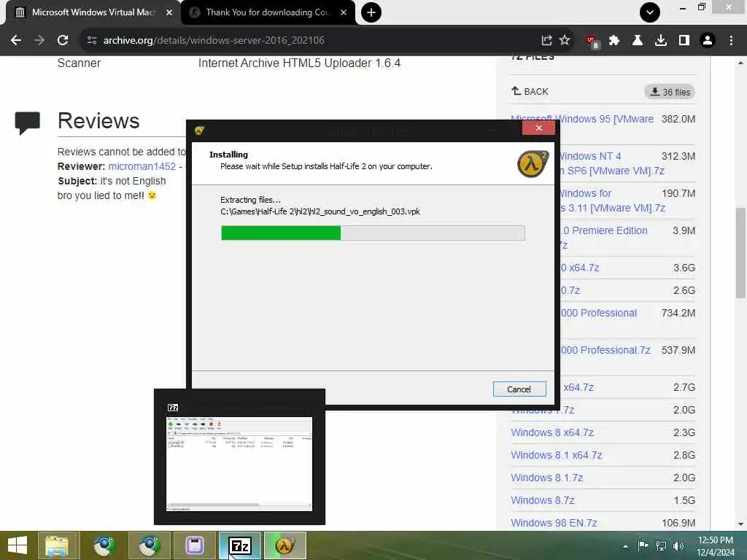Click the browser forward arrow
Screen dimensions: 747x560
[39, 41]
